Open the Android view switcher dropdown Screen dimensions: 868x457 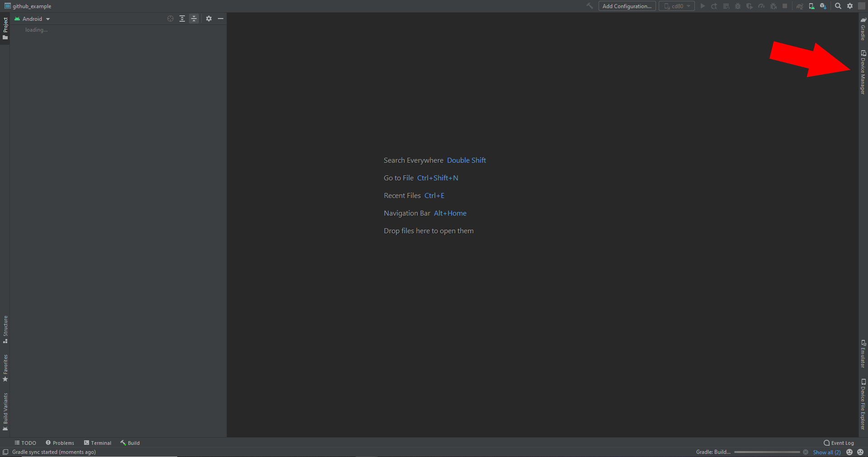click(33, 19)
